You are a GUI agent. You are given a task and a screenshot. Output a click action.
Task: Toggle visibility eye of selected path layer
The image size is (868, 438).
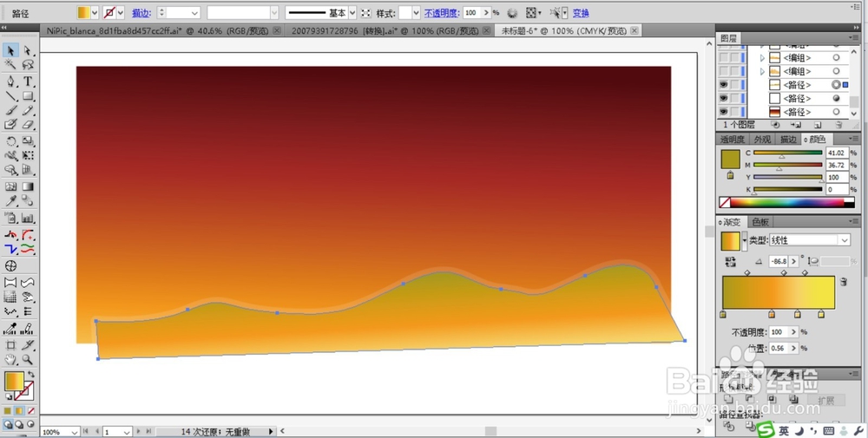click(724, 85)
